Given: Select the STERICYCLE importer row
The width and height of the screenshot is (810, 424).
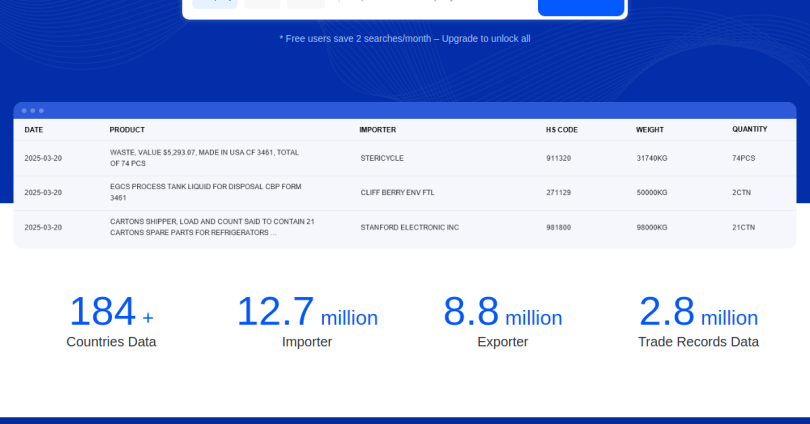Looking at the screenshot, I should tap(382, 158).
